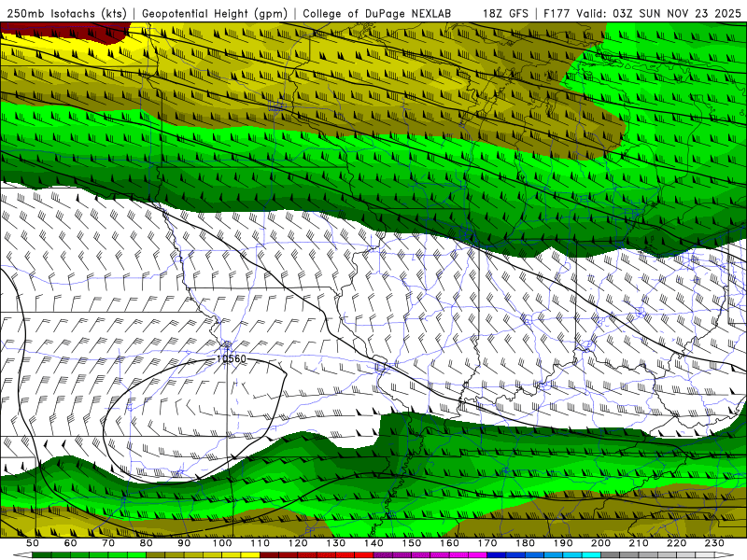The image size is (747, 560).
Task: Click the darkest green swatch under '50'
Action: pyautogui.click(x=42, y=555)
